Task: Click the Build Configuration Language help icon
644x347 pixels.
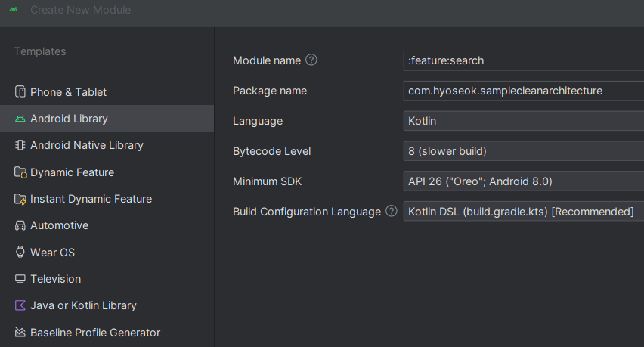Action: pos(391,212)
